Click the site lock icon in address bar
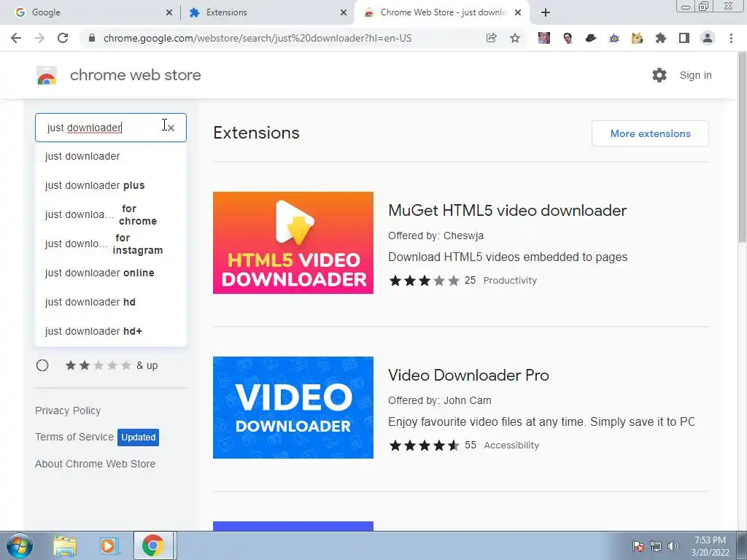 (x=92, y=38)
